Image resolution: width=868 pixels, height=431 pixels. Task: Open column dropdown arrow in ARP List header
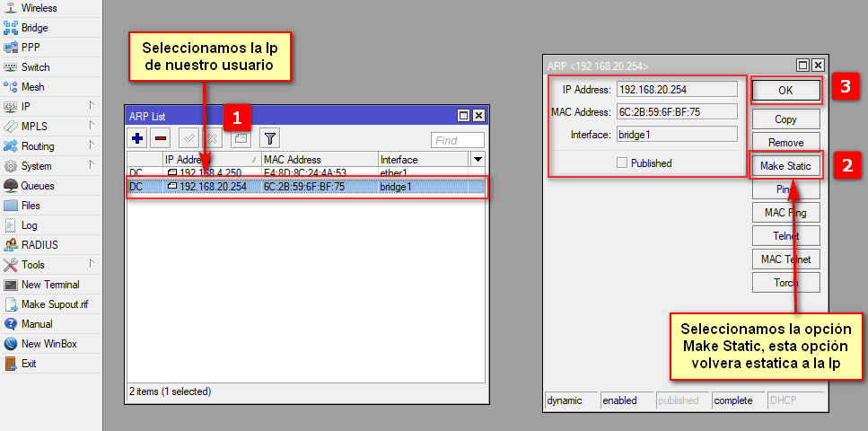click(478, 159)
